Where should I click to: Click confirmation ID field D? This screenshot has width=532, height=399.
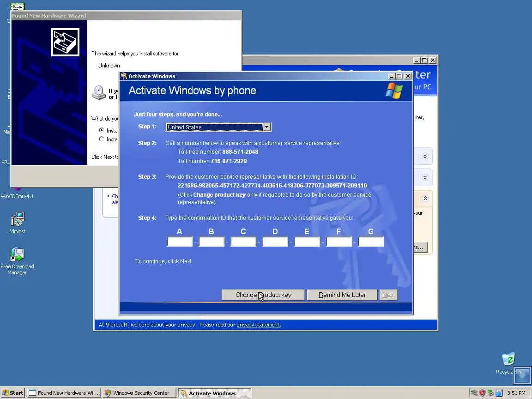click(275, 242)
